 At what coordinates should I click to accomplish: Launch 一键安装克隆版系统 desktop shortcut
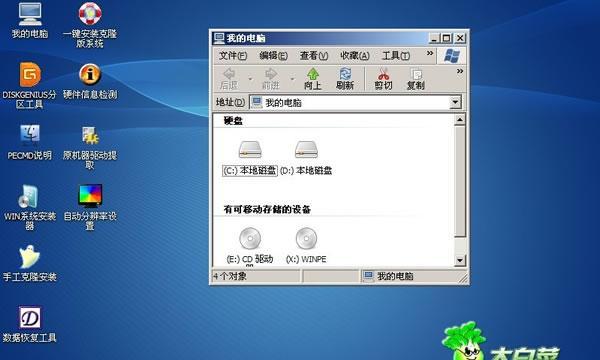(90, 25)
